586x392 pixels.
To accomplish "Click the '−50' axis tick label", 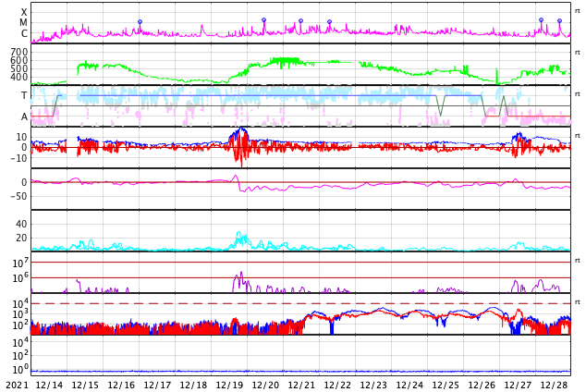I will point(18,196).
